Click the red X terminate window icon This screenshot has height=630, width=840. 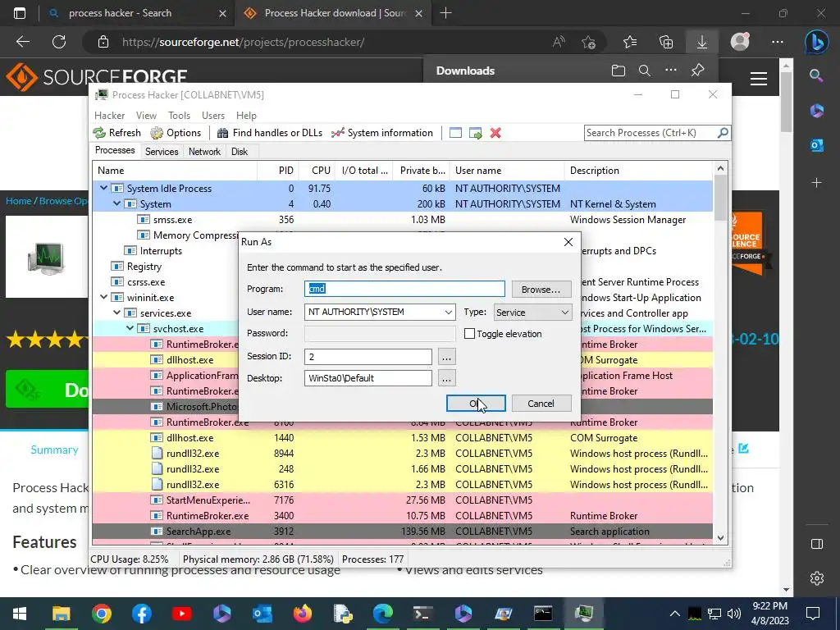click(495, 133)
